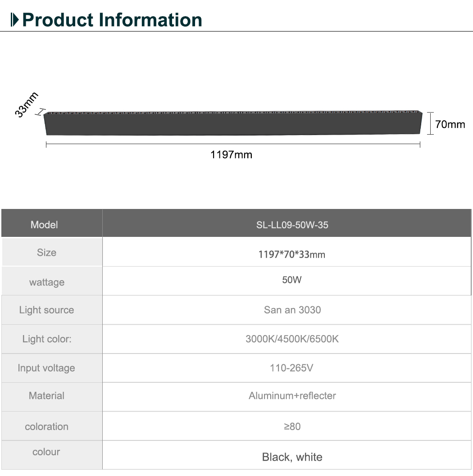Click the Product Information heading
Screen dimensions: 473x476
tap(112, 20)
